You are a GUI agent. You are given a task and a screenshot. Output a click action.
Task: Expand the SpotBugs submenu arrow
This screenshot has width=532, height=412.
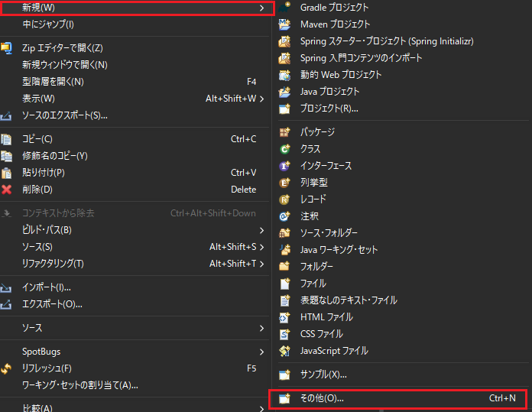pyautogui.click(x=261, y=352)
